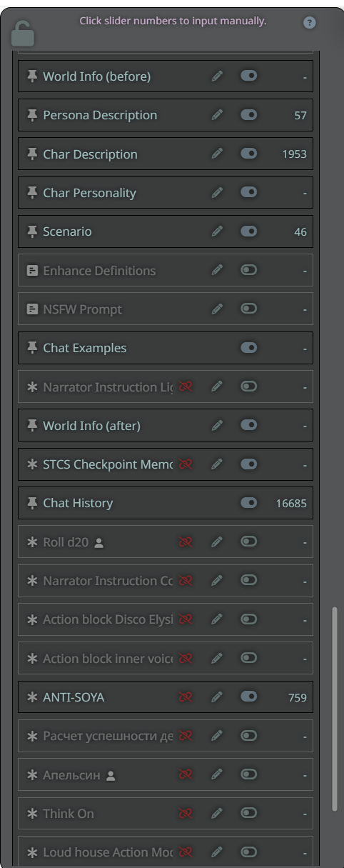This screenshot has width=344, height=868.
Task: Open the Char Personality prompt name
Action: (x=89, y=193)
